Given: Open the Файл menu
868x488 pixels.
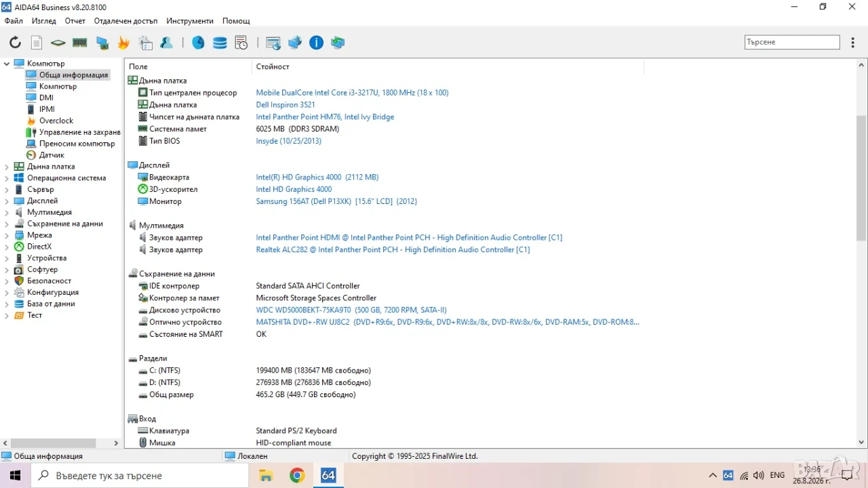Looking at the screenshot, I should [14, 21].
